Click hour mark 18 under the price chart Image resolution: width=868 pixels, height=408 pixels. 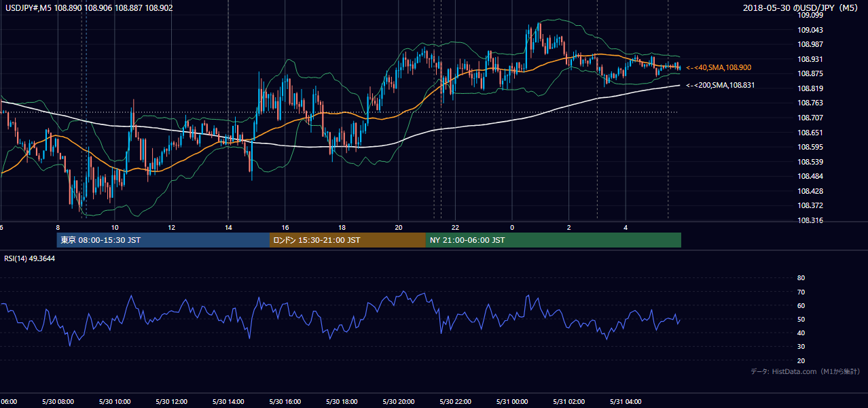[x=342, y=227]
